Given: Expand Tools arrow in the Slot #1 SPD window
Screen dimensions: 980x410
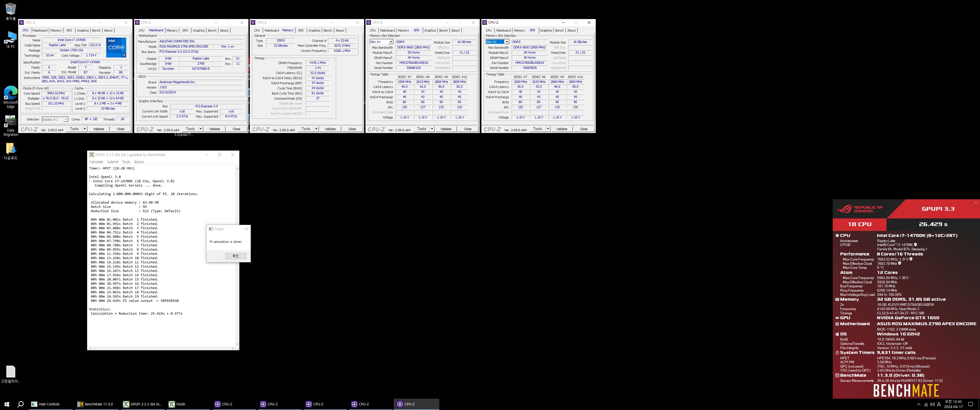Looking at the screenshot, I should (432, 129).
